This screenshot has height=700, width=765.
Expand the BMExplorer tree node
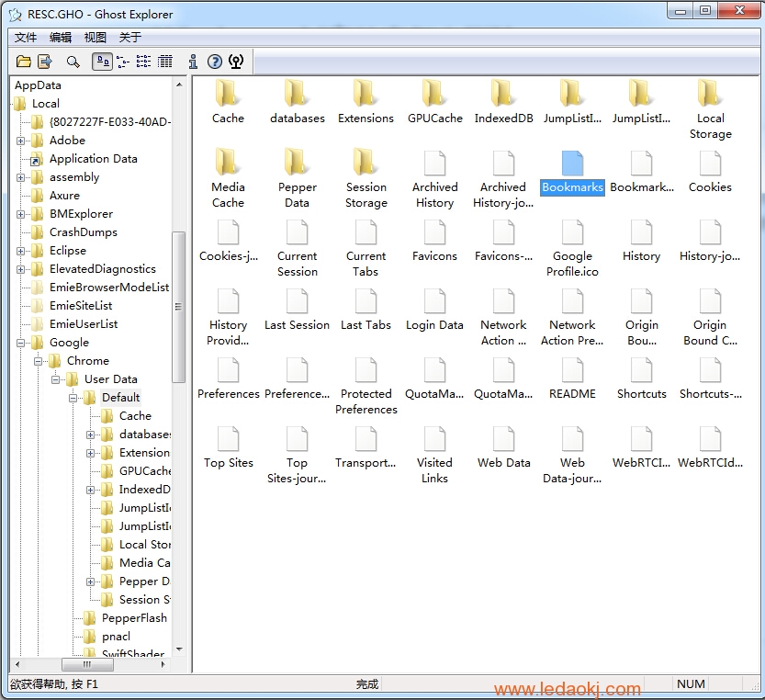pos(20,214)
